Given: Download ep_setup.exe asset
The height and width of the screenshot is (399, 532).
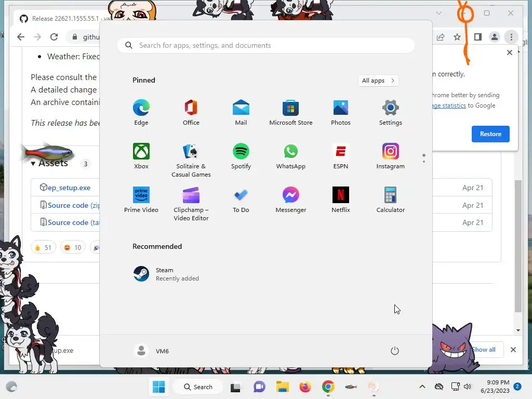Looking at the screenshot, I should pos(69,188).
